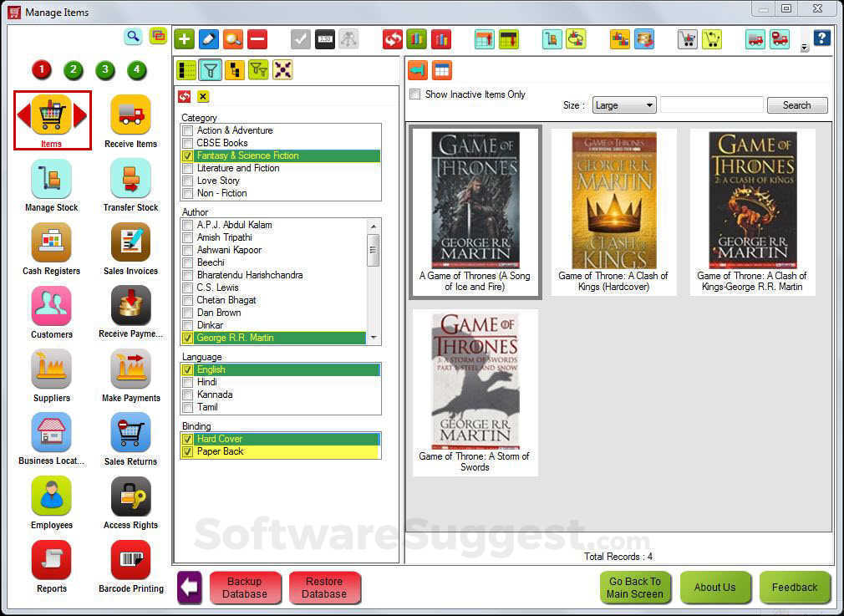Click the green books toolbar icon
The image size is (844, 616).
[x=417, y=39]
